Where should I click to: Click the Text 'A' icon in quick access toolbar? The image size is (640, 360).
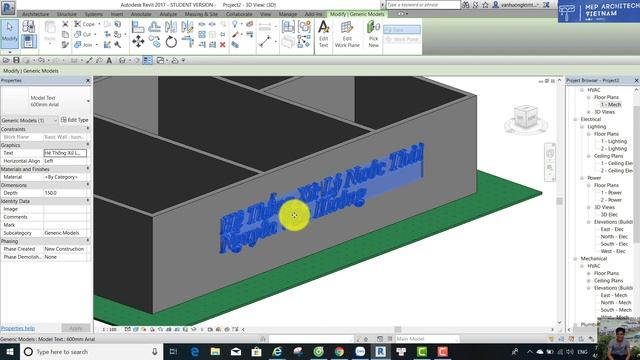tap(109, 60)
